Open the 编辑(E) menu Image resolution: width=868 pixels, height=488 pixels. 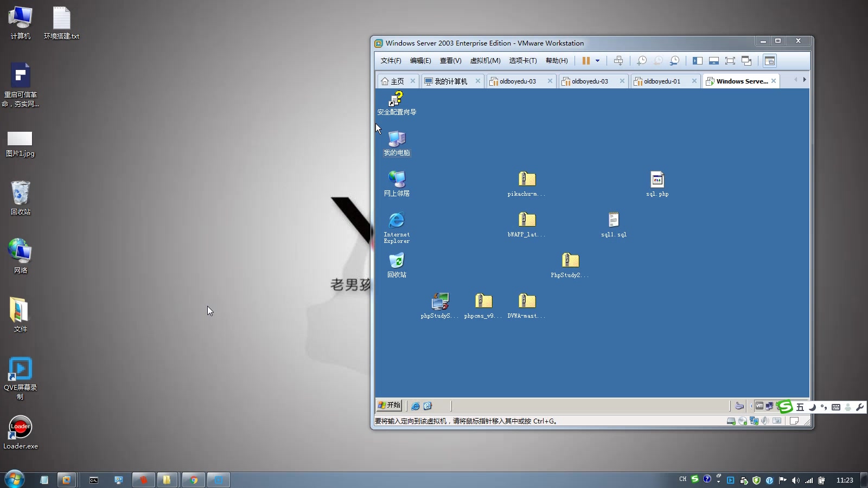coord(420,61)
